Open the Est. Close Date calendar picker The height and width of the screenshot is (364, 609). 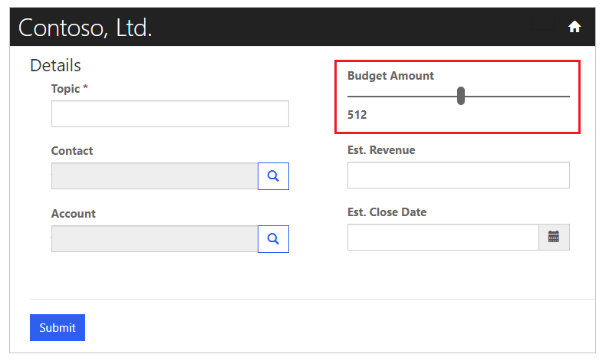coord(554,237)
